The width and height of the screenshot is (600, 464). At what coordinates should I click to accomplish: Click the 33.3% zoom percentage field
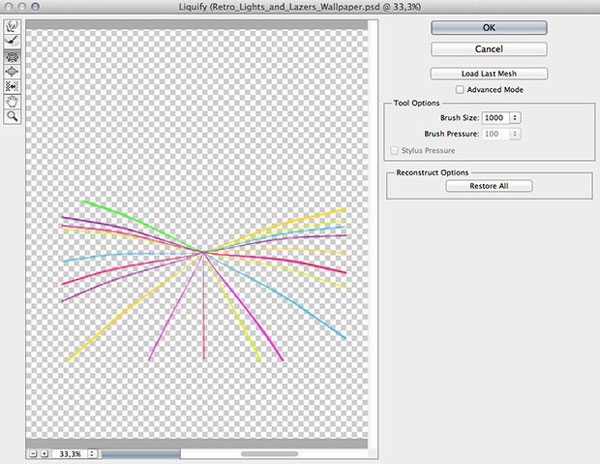coord(70,454)
